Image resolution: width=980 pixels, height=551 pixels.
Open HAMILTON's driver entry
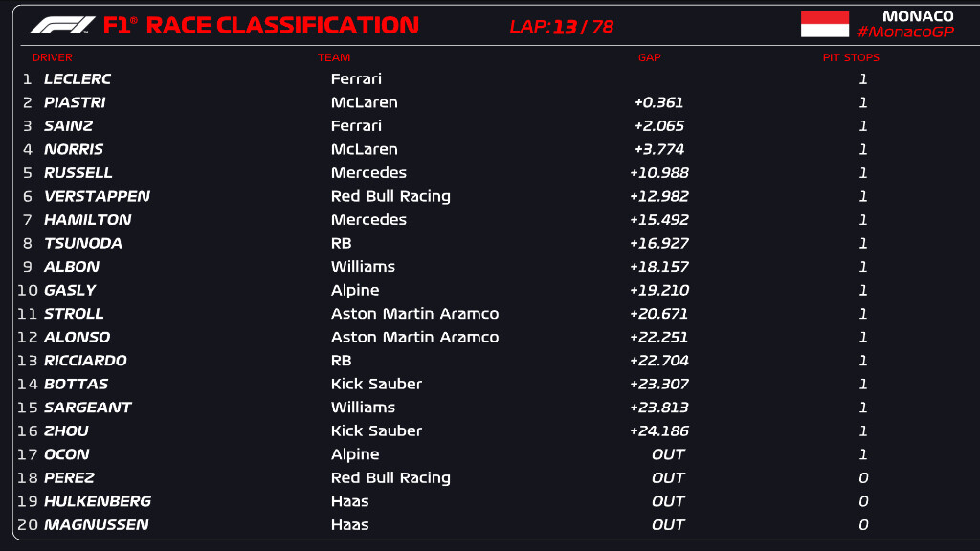[x=87, y=220]
